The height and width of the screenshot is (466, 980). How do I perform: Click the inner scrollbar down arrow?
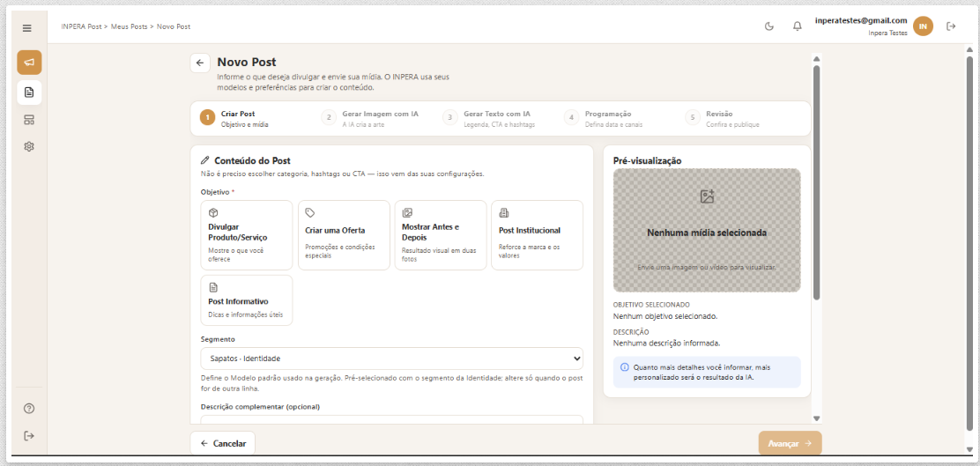pyautogui.click(x=816, y=418)
